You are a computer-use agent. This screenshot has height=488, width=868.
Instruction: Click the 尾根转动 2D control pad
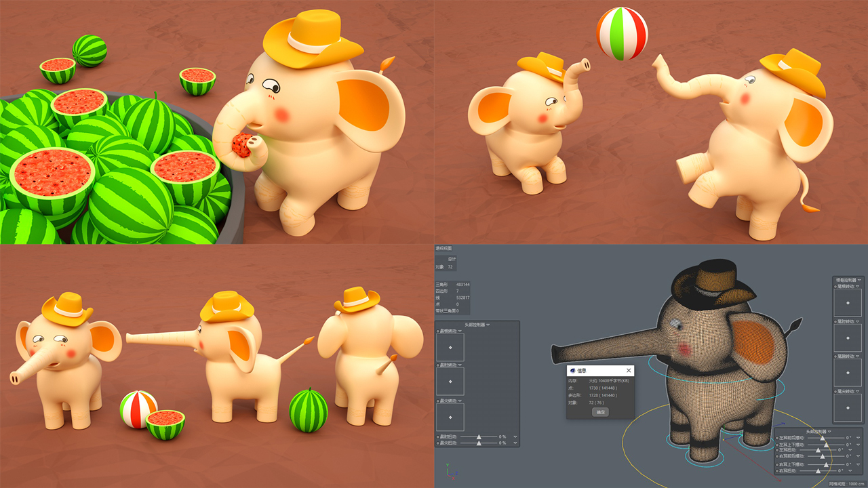(848, 302)
